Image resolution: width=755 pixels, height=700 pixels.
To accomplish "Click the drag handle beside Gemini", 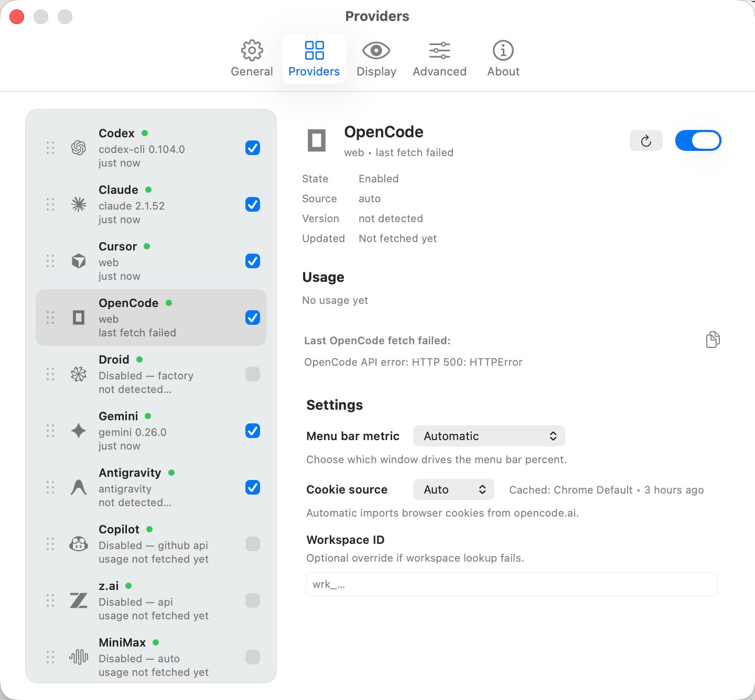I will pyautogui.click(x=50, y=431).
